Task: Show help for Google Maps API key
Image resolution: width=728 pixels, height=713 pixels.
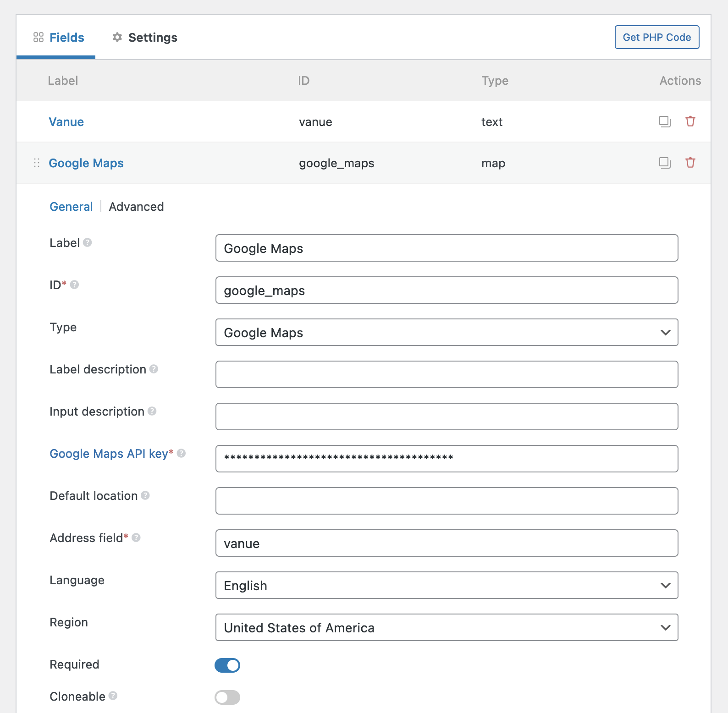Action: [181, 453]
